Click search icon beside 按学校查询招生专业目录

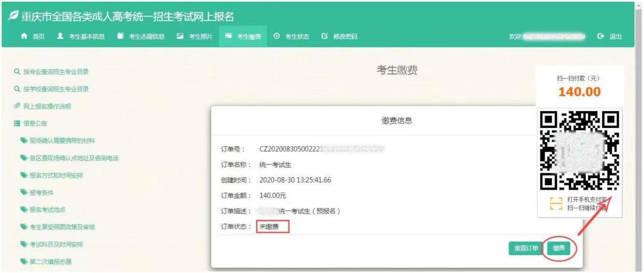[17, 89]
